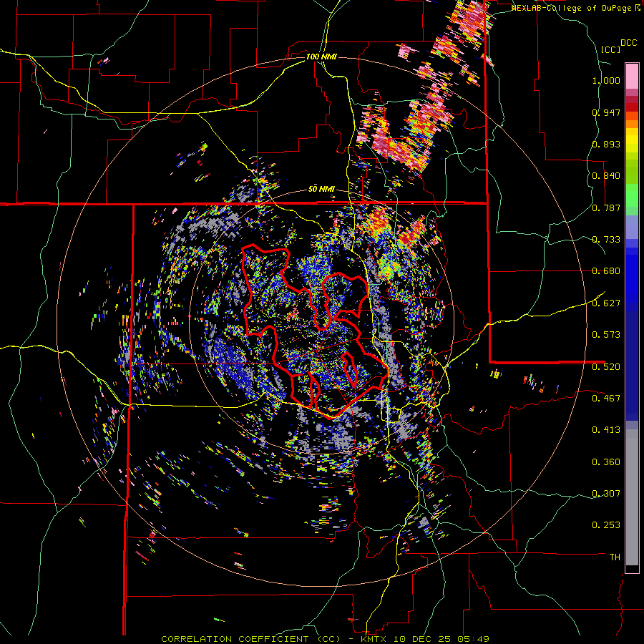The image size is (644, 644).
Task: Click the 0.573 scale value
Action: 606,335
